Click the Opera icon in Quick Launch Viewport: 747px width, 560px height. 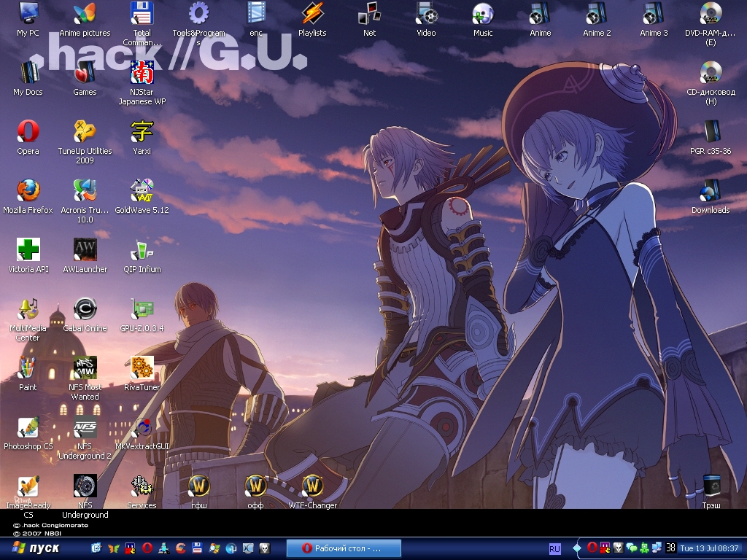(147, 548)
